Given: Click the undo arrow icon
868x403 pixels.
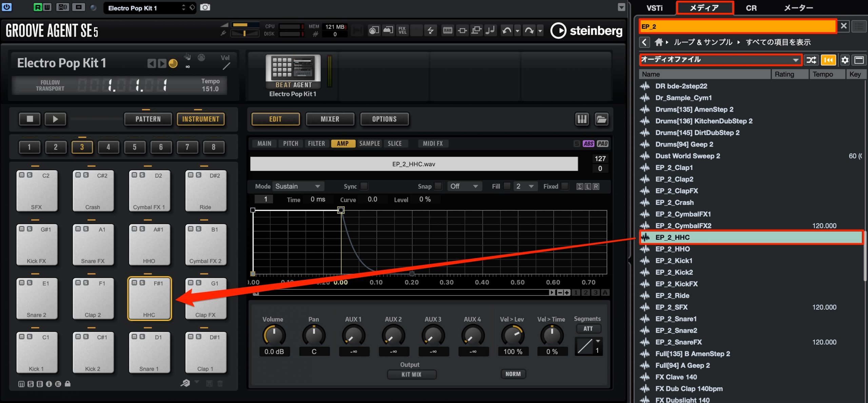Looking at the screenshot, I should pyautogui.click(x=507, y=31).
